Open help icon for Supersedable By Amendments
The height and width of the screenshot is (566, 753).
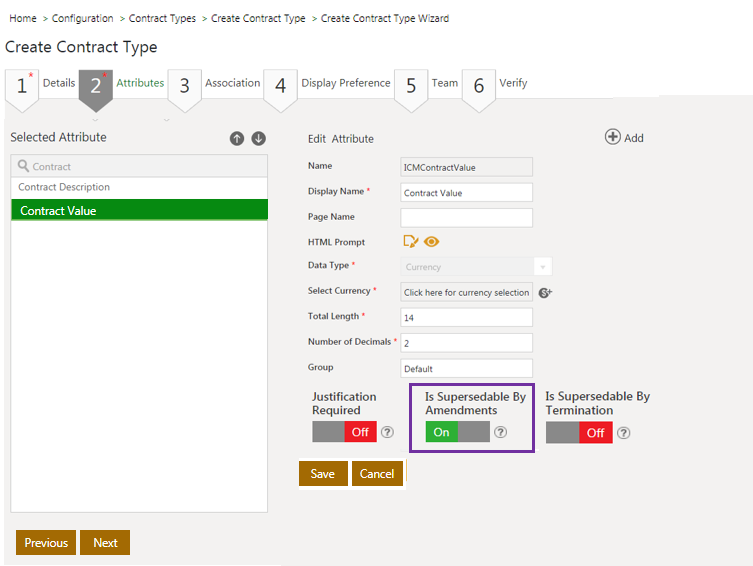tap(501, 432)
